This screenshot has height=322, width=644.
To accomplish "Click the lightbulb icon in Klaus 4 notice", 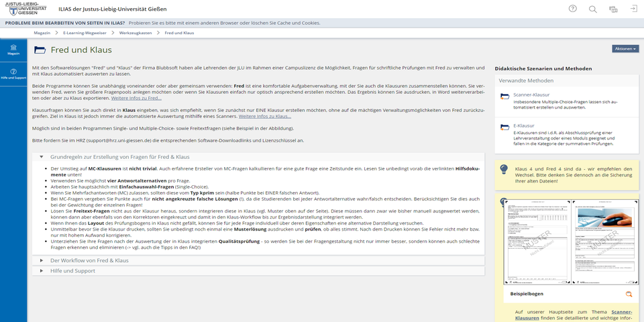I will click(x=504, y=169).
